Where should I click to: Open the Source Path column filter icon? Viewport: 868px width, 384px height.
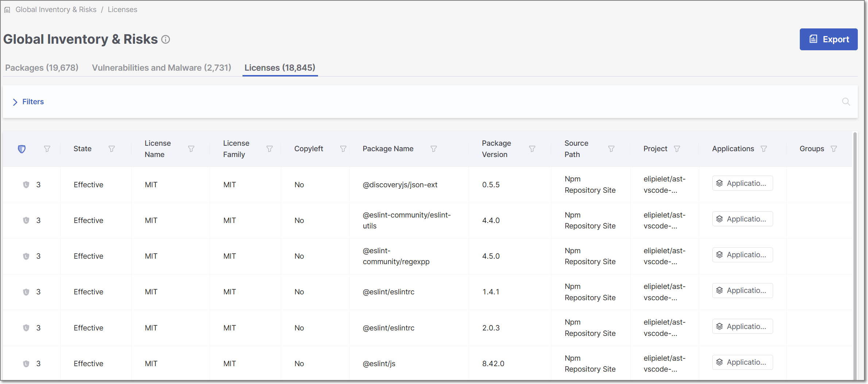point(611,149)
